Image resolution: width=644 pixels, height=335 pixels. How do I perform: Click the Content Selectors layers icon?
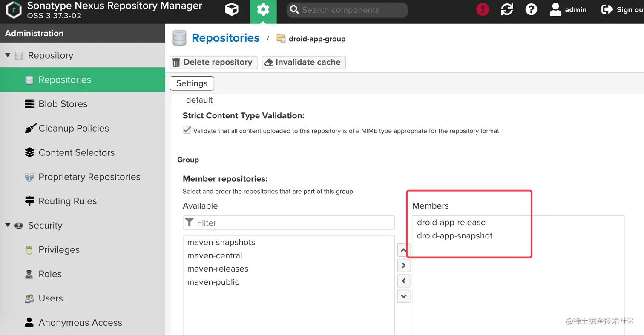click(29, 152)
